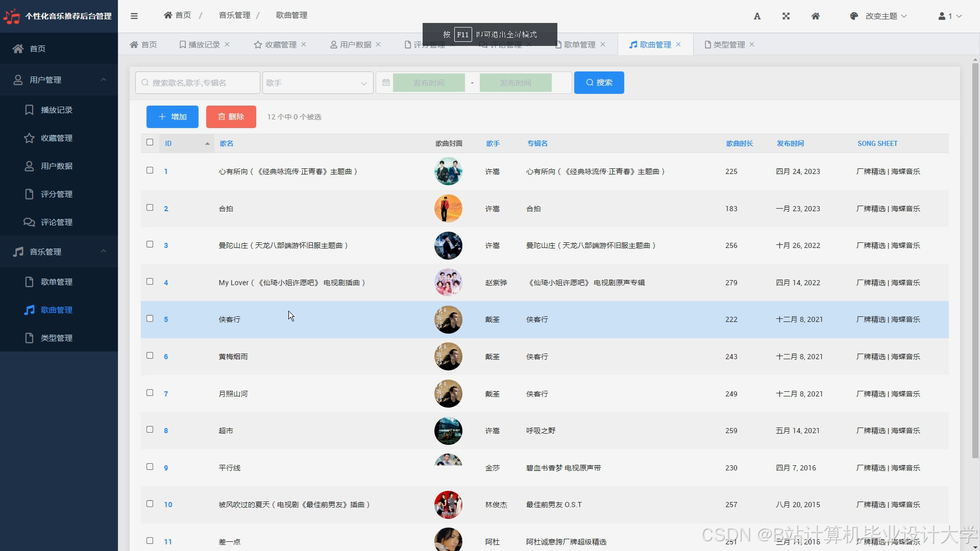Click the vertical scrollbar on the right
The width and height of the screenshot is (980, 551).
pyautogui.click(x=975, y=260)
